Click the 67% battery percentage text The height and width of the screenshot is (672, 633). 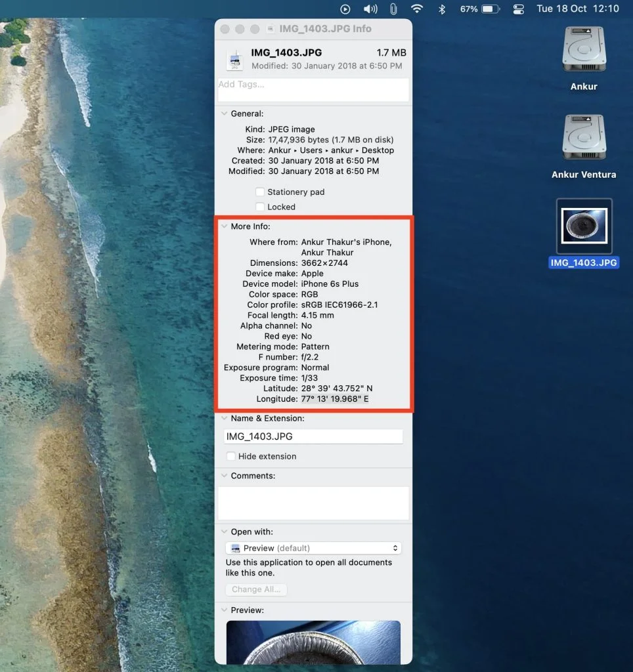[469, 9]
